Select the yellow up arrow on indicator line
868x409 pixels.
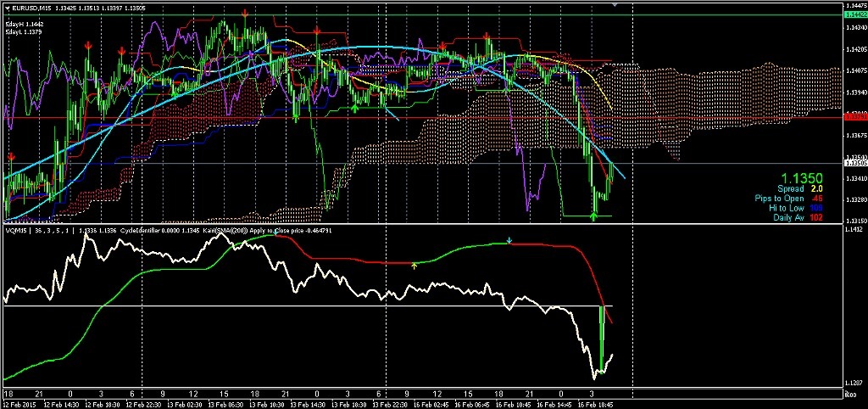414,266
